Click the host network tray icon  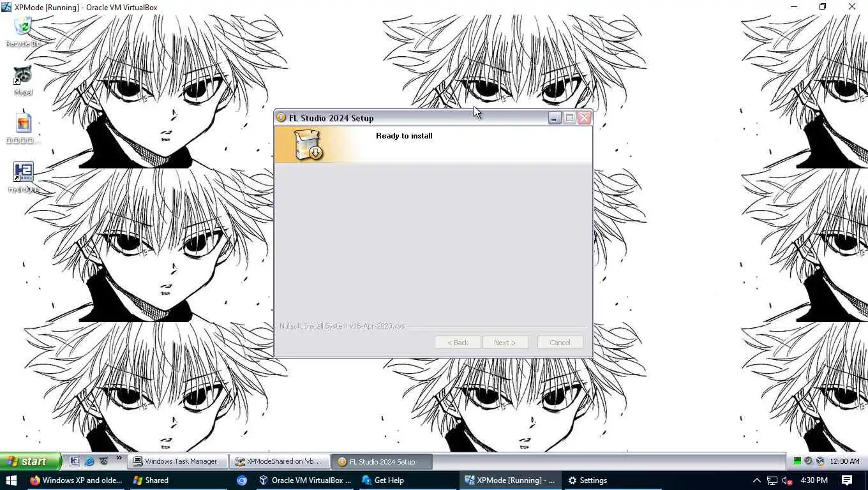click(x=772, y=480)
